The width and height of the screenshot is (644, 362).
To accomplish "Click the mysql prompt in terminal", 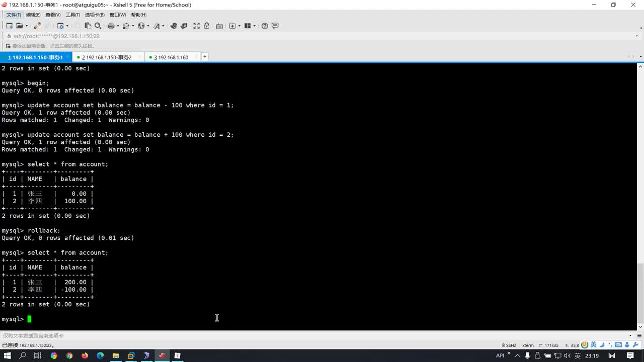I will pyautogui.click(x=13, y=319).
